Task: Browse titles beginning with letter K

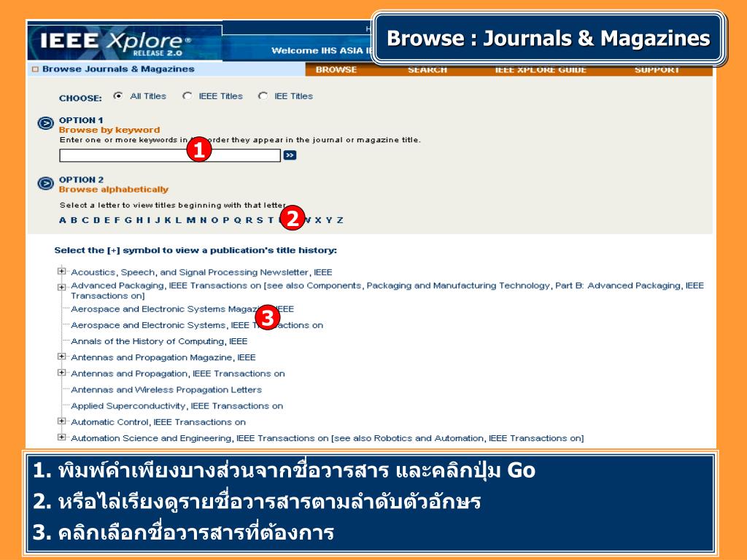Action: click(168, 220)
